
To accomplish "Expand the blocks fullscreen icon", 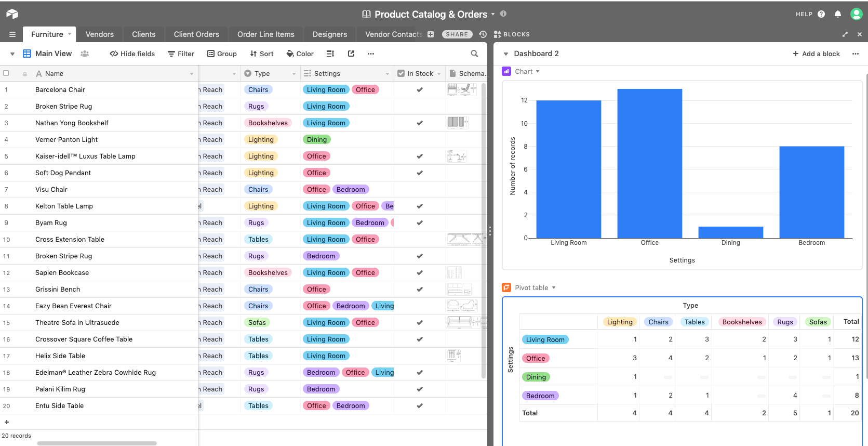I will [845, 34].
